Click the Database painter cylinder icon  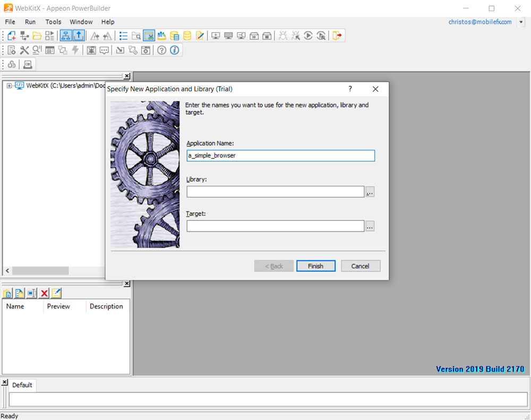(187, 36)
